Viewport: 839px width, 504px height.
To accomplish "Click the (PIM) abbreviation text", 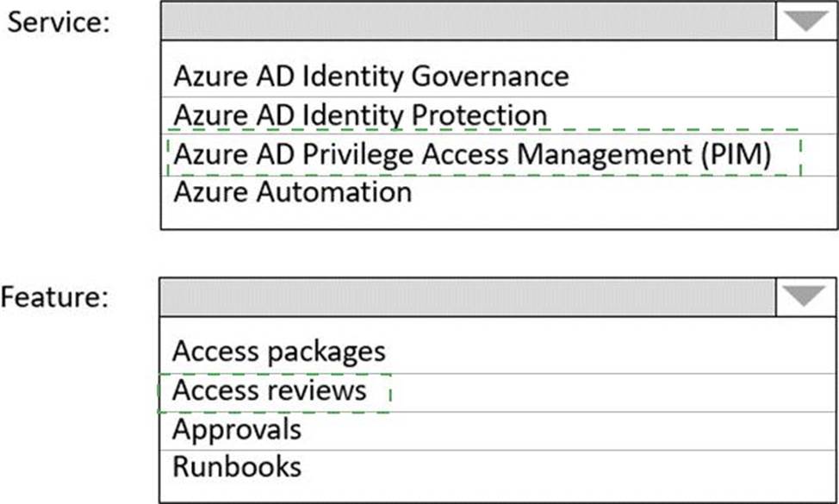I will pos(736,154).
